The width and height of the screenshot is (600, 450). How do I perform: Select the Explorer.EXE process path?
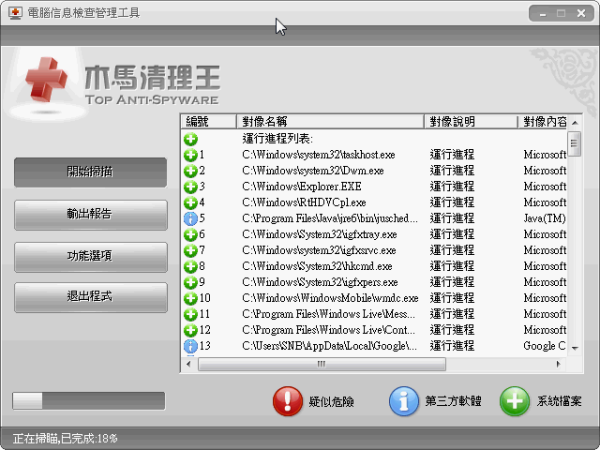(302, 187)
